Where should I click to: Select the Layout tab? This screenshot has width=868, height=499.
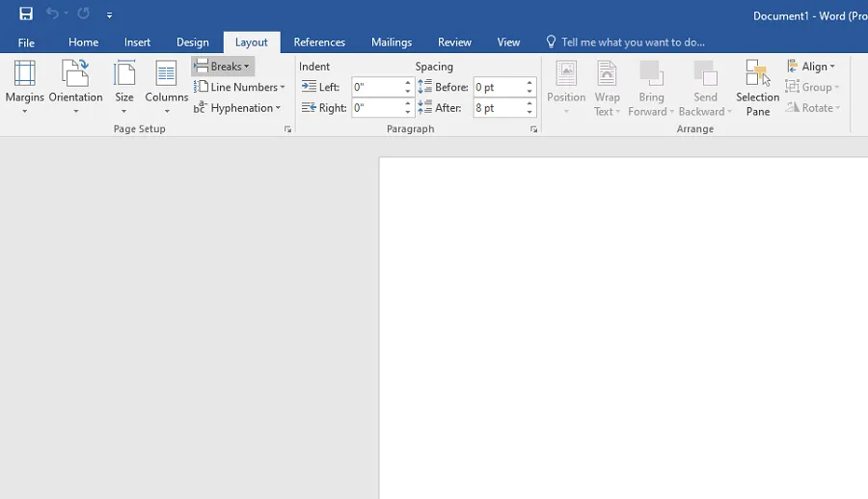tap(252, 42)
